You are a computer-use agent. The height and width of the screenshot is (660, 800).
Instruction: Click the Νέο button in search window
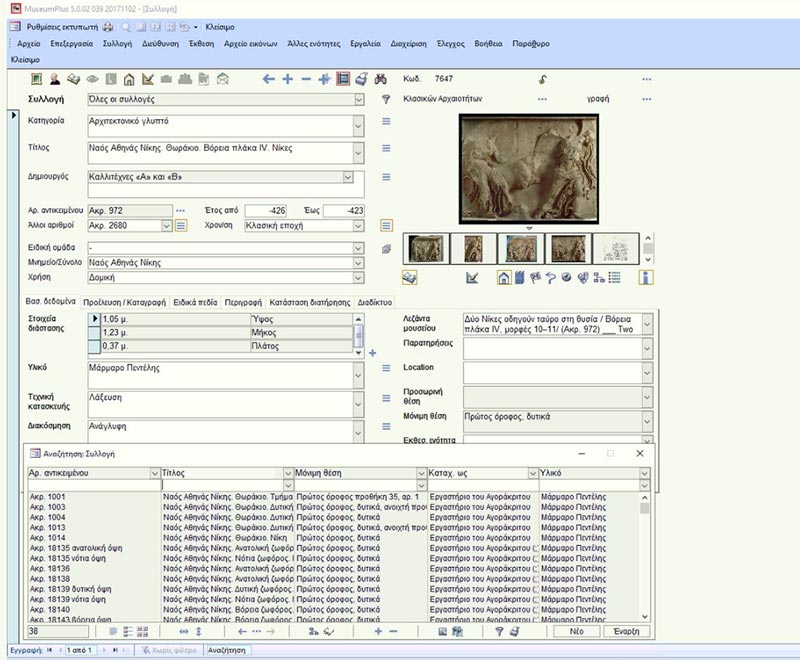point(576,631)
